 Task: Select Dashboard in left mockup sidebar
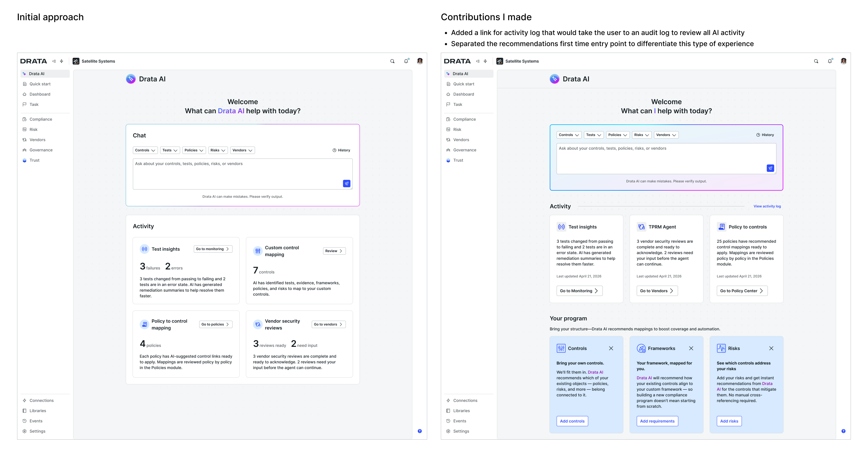click(x=45, y=94)
